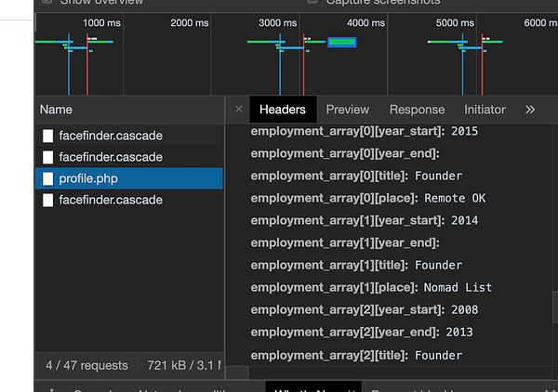Click the vertical scrollbar in the Headers pane
This screenshot has height=392, width=558.
(x=555, y=307)
